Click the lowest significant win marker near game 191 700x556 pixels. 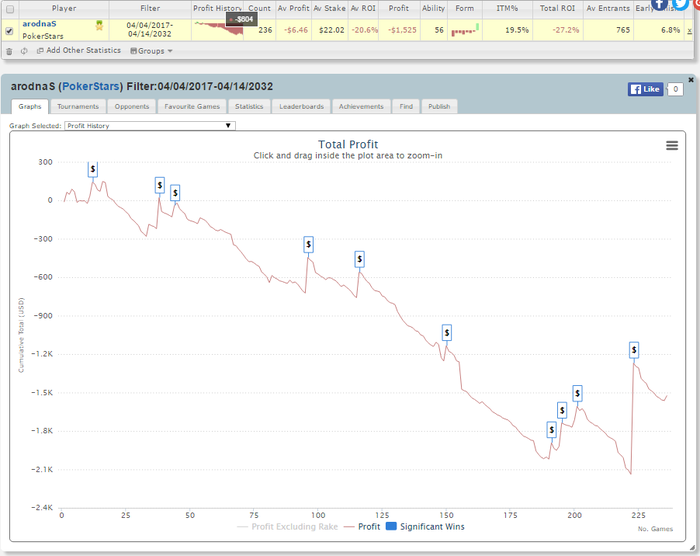point(551,430)
